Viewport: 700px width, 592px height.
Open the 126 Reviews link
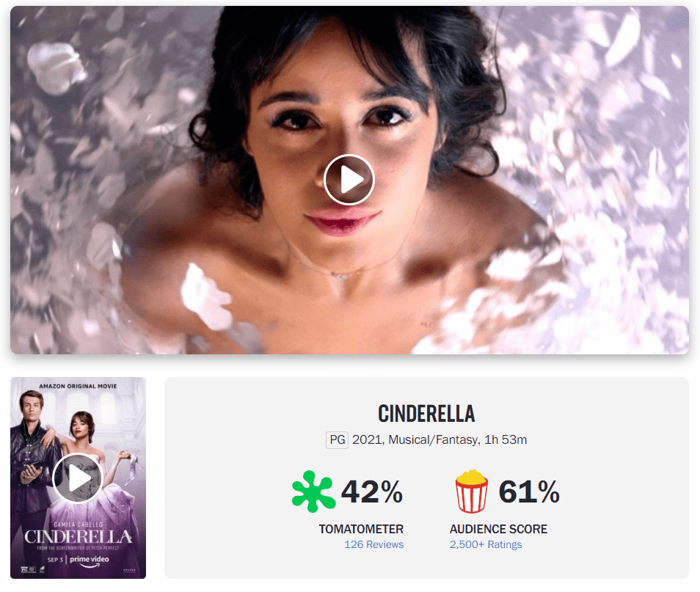click(373, 544)
